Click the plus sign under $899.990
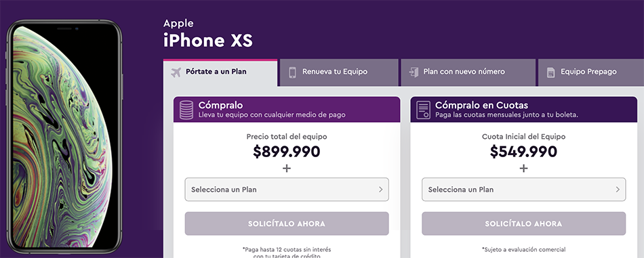 pyautogui.click(x=287, y=168)
